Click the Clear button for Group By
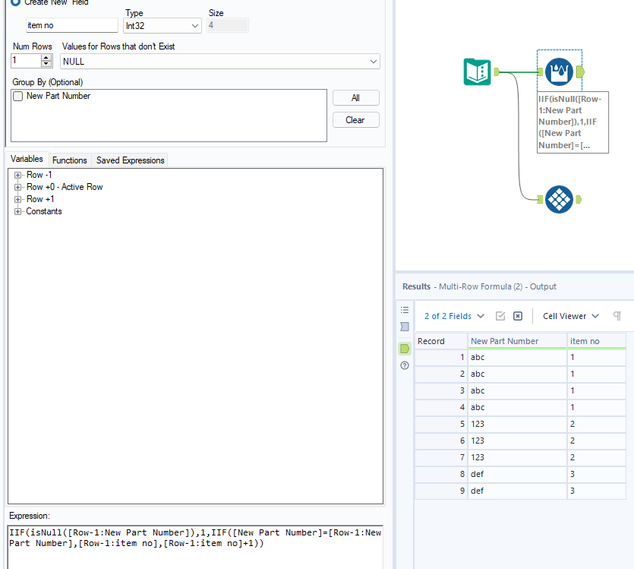The height and width of the screenshot is (569, 634). pyautogui.click(x=355, y=120)
